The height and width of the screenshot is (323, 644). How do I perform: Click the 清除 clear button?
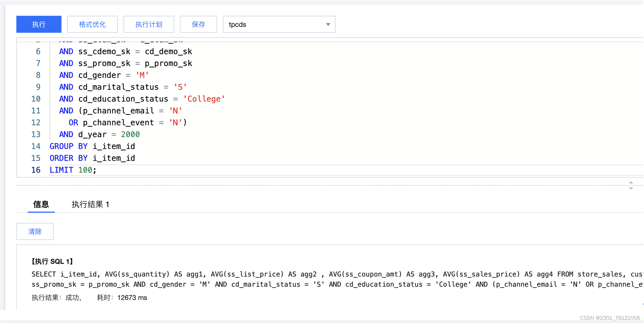tap(35, 232)
